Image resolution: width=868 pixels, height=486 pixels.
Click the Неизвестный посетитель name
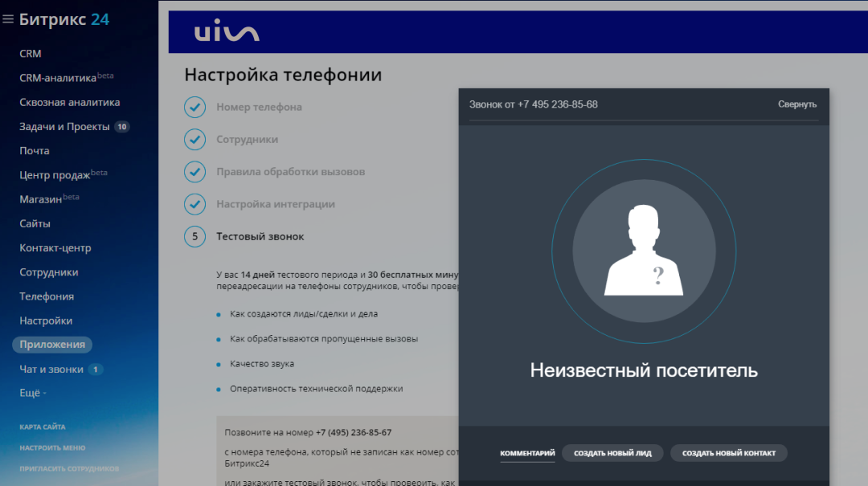coord(644,370)
